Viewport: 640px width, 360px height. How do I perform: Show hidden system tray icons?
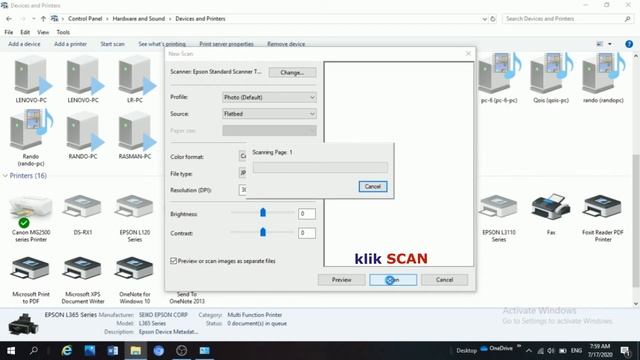pyautogui.click(x=529, y=351)
